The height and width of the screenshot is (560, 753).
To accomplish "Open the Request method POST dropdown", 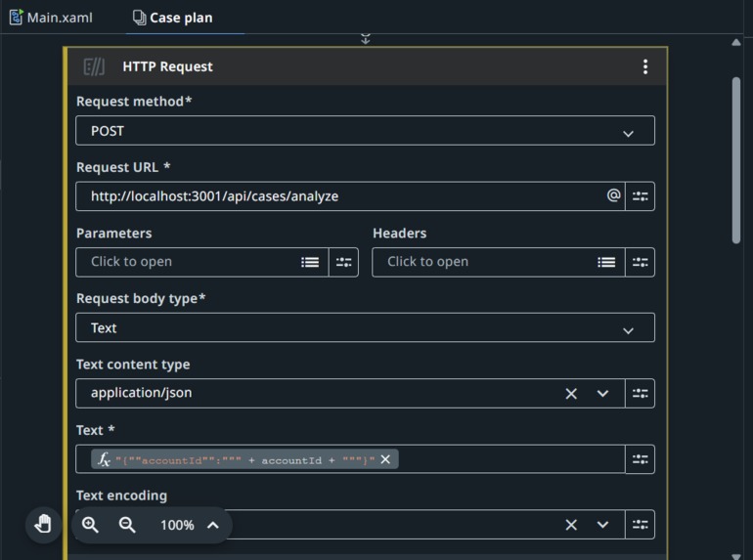I will [365, 131].
